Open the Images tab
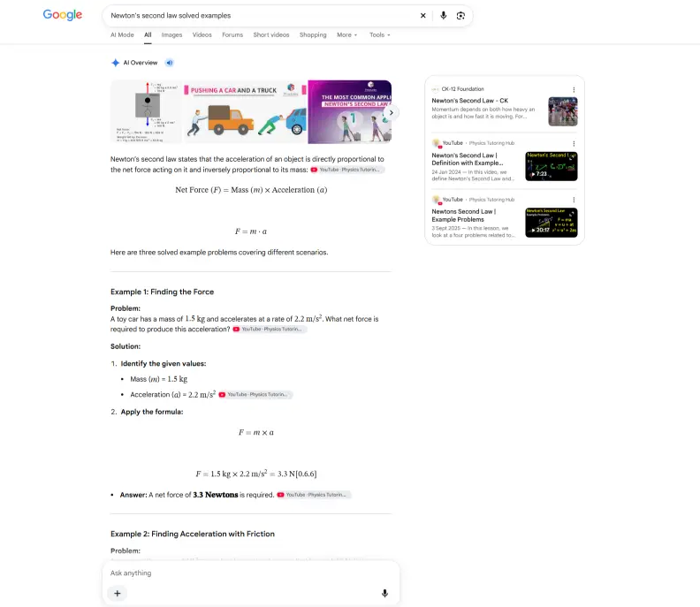The image size is (700, 607). point(171,34)
